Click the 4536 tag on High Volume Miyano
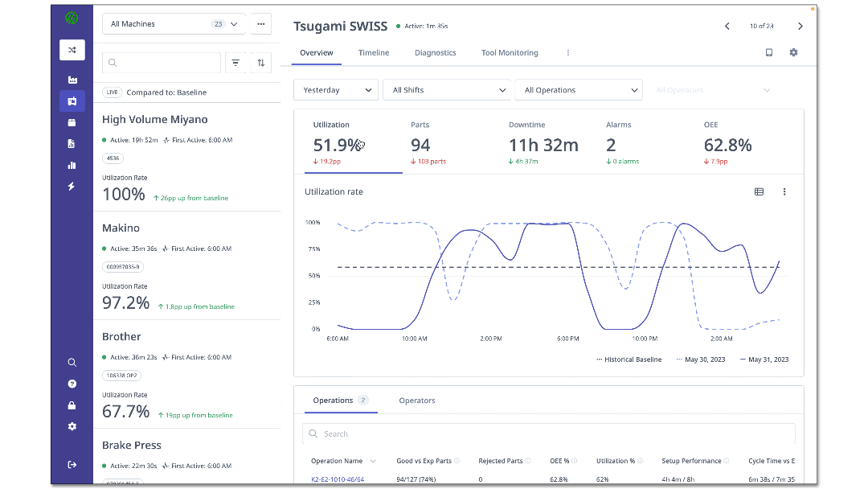Image resolution: width=868 pixels, height=489 pixels. (x=113, y=158)
